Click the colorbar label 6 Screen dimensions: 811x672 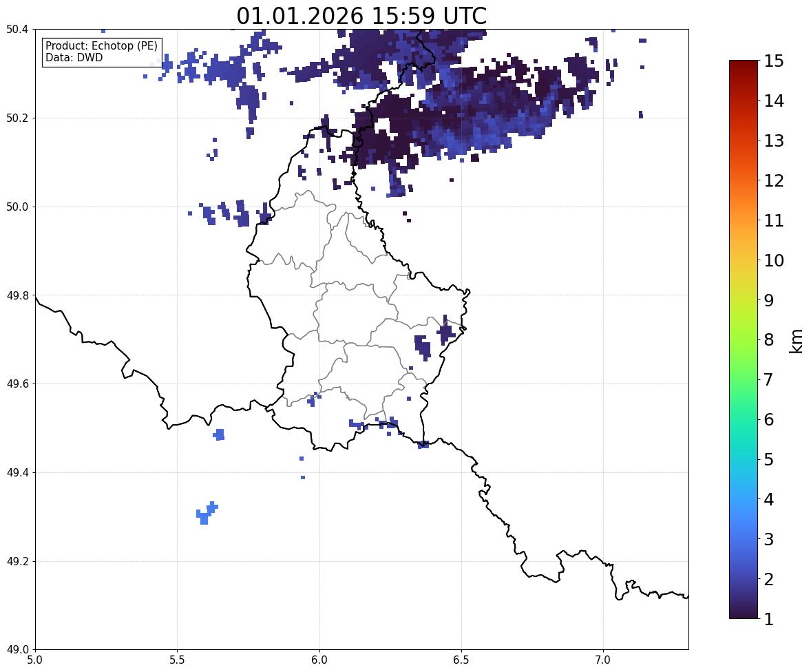[x=769, y=419]
